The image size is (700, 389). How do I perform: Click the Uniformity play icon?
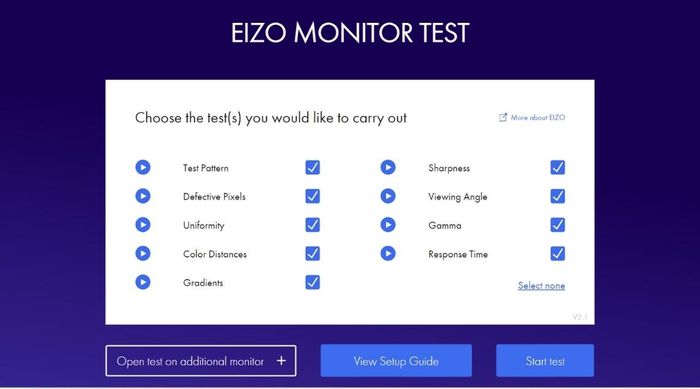click(143, 225)
